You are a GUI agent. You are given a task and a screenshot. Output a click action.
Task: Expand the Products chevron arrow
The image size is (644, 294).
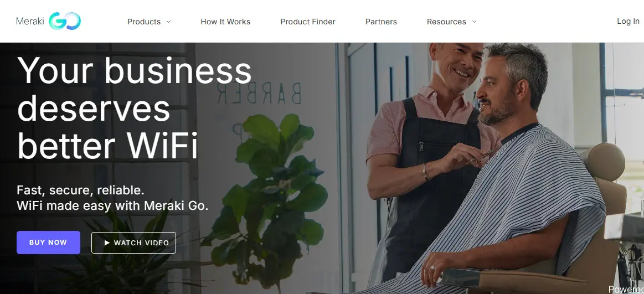(x=168, y=22)
